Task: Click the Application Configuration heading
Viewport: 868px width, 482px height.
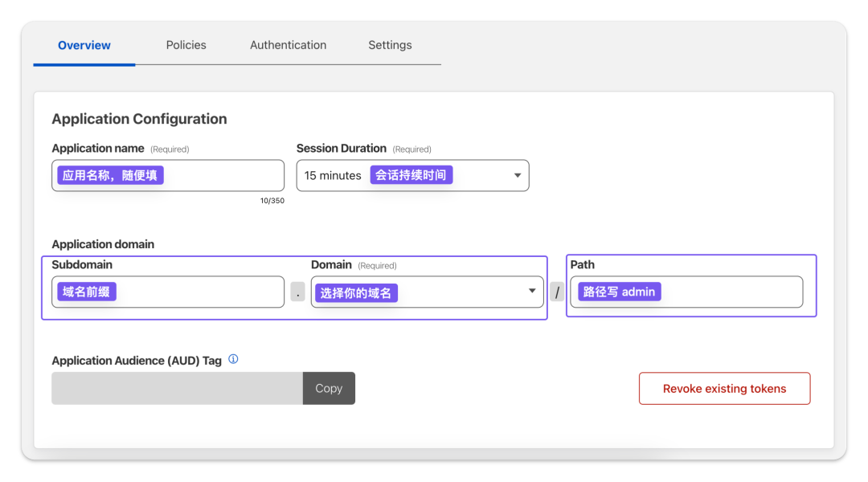Action: pyautogui.click(x=140, y=119)
